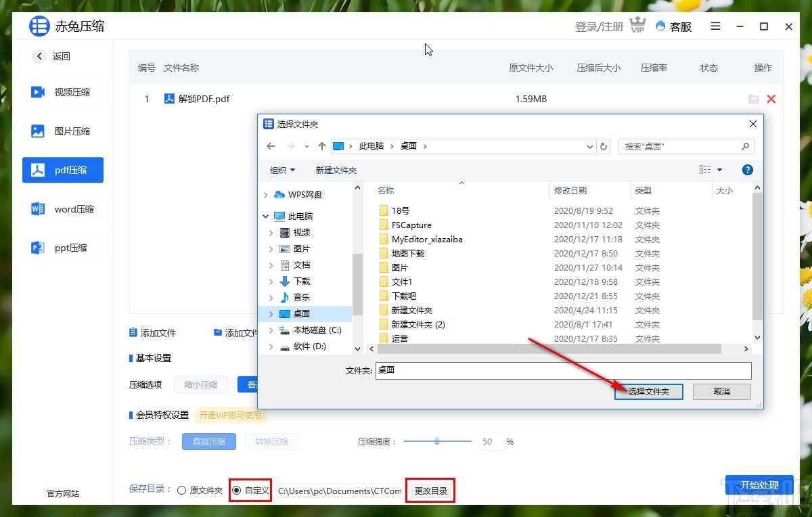
Task: Select 缩小压缩 option
Action: pos(201,384)
